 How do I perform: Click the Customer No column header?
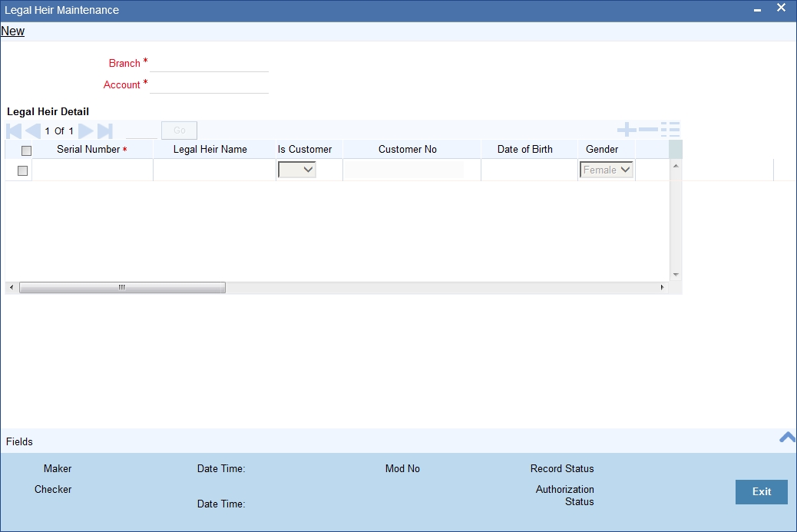(408, 150)
